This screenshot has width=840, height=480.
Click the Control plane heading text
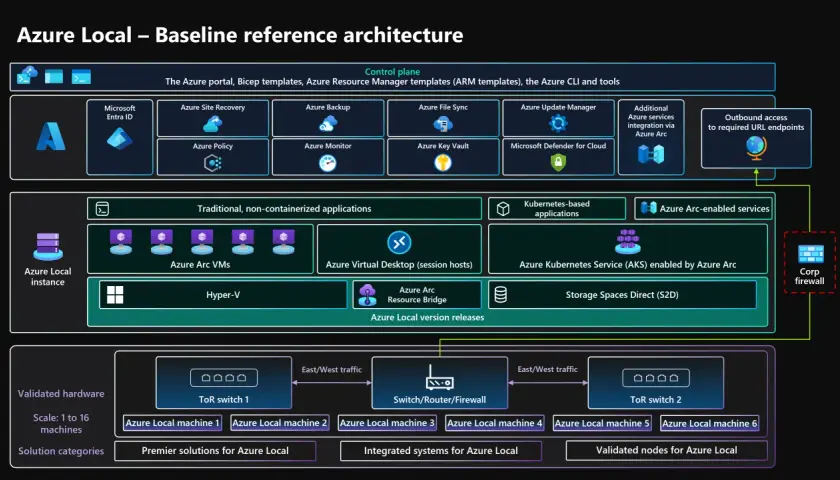click(x=392, y=72)
